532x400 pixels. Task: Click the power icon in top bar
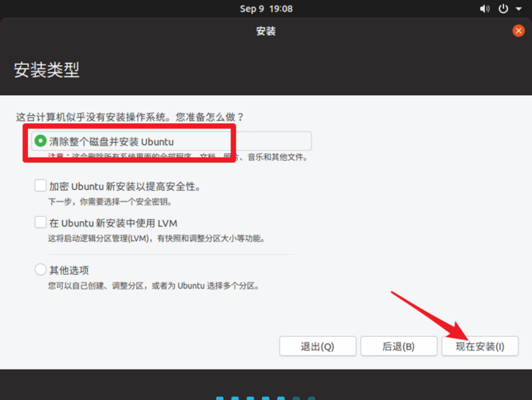click(x=503, y=9)
